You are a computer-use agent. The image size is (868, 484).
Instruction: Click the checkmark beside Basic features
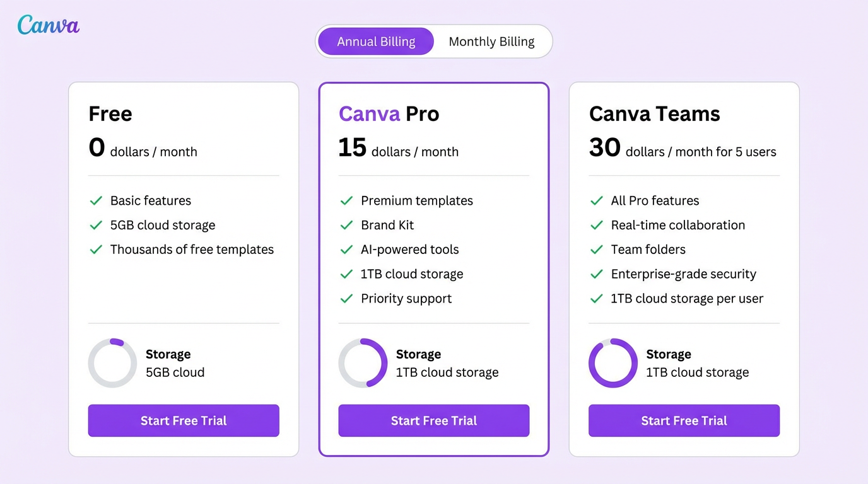pyautogui.click(x=96, y=200)
